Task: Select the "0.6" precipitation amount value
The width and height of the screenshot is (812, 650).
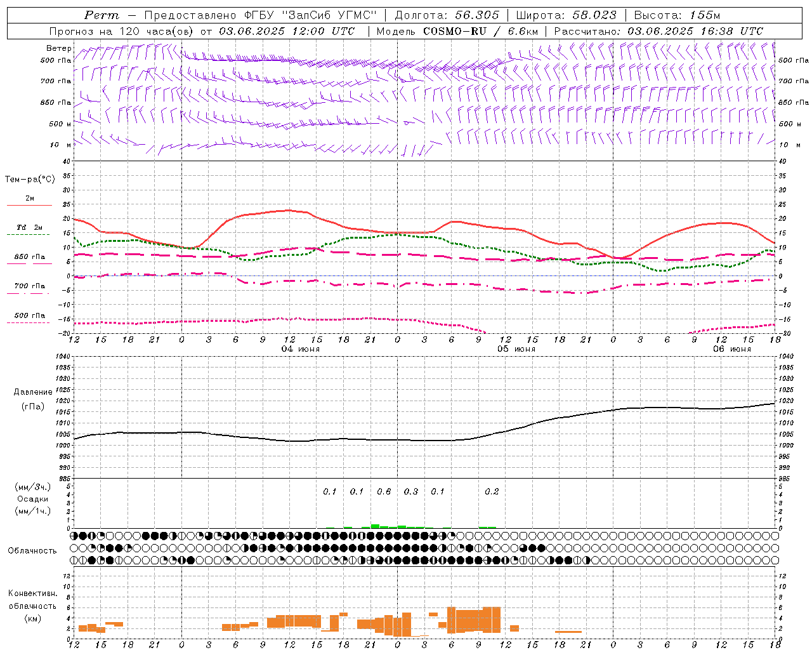Action: tap(384, 491)
